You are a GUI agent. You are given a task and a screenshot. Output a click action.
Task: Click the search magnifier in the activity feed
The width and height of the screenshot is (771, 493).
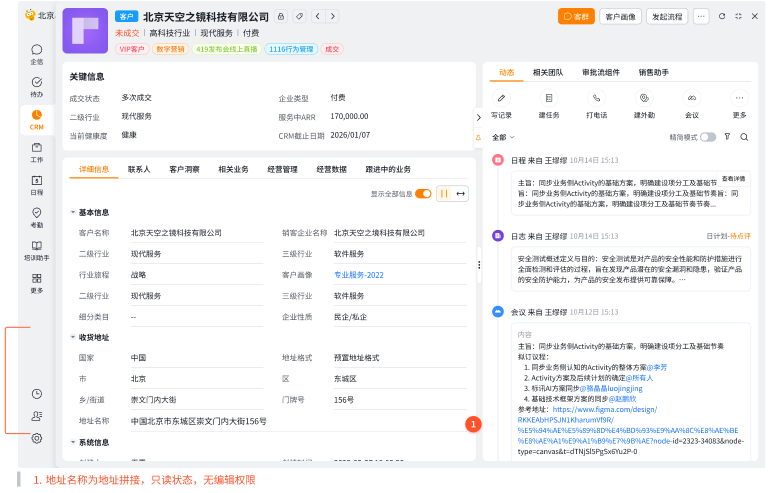744,137
